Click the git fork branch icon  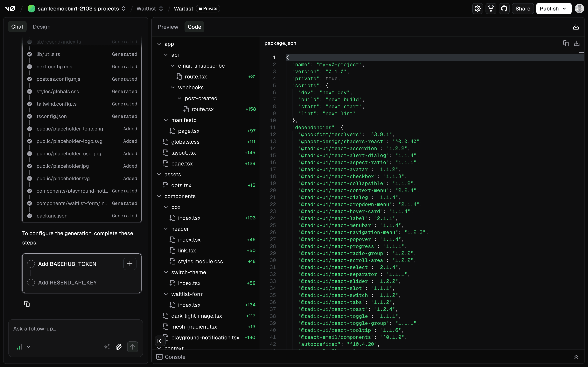pos(491,9)
